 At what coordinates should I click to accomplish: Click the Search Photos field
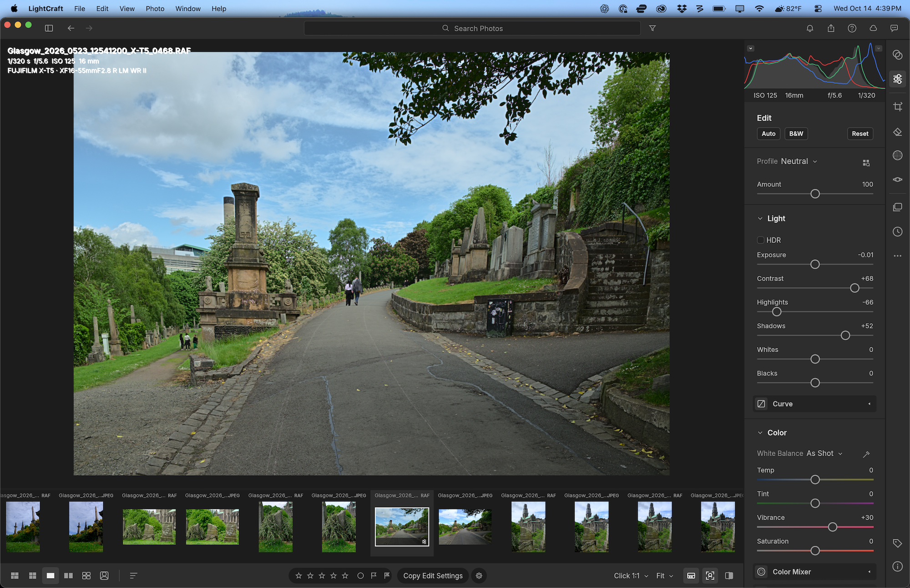point(472,28)
